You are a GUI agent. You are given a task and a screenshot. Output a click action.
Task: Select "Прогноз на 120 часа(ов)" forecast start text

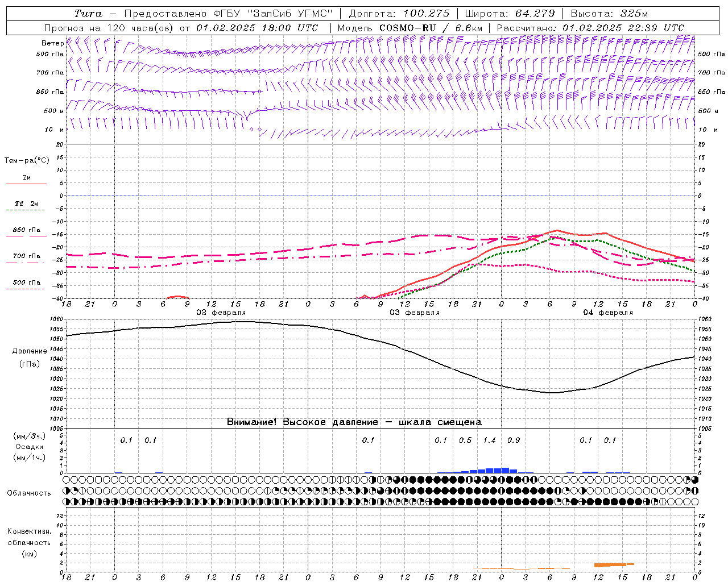[109, 28]
